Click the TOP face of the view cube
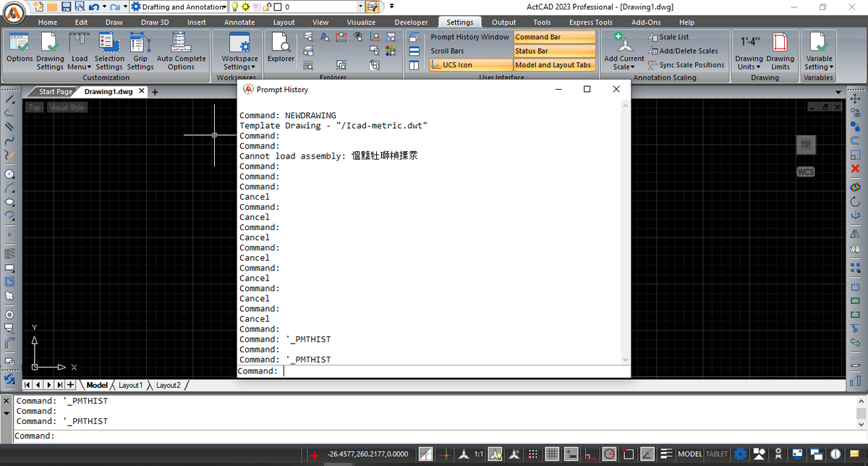The width and height of the screenshot is (868, 466). (x=805, y=144)
